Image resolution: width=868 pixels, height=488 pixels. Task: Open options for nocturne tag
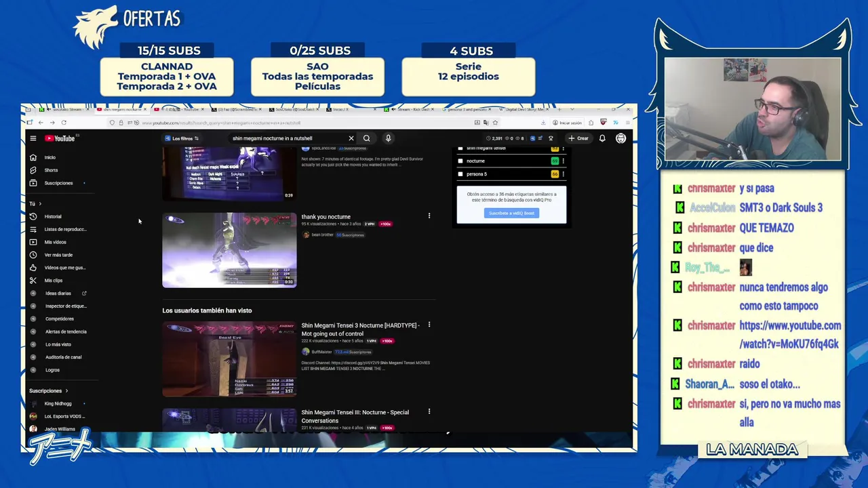(x=563, y=161)
